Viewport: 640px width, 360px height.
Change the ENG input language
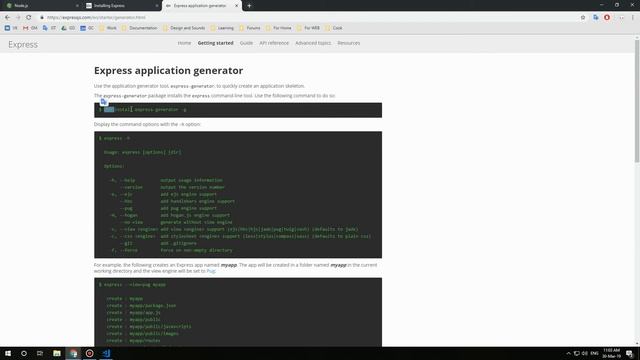coord(594,353)
